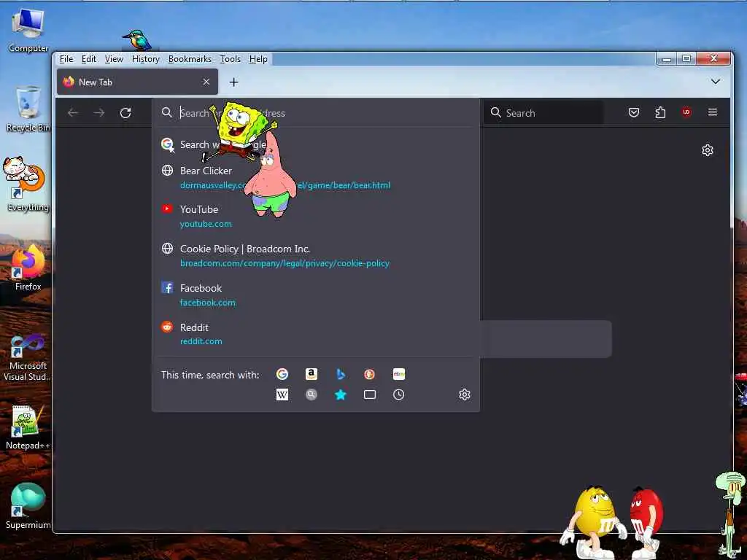Open search settings gear in dropdown
The height and width of the screenshot is (560, 747).
[465, 394]
